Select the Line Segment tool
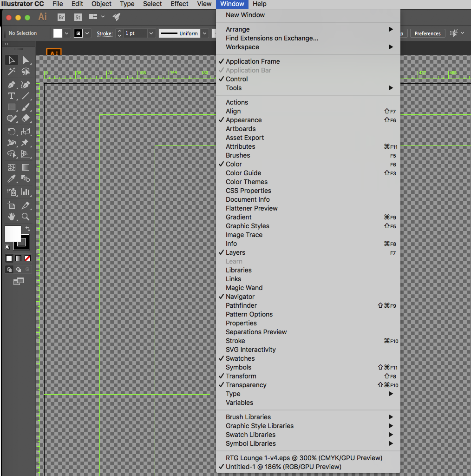471x476 pixels. pyautogui.click(x=26, y=96)
